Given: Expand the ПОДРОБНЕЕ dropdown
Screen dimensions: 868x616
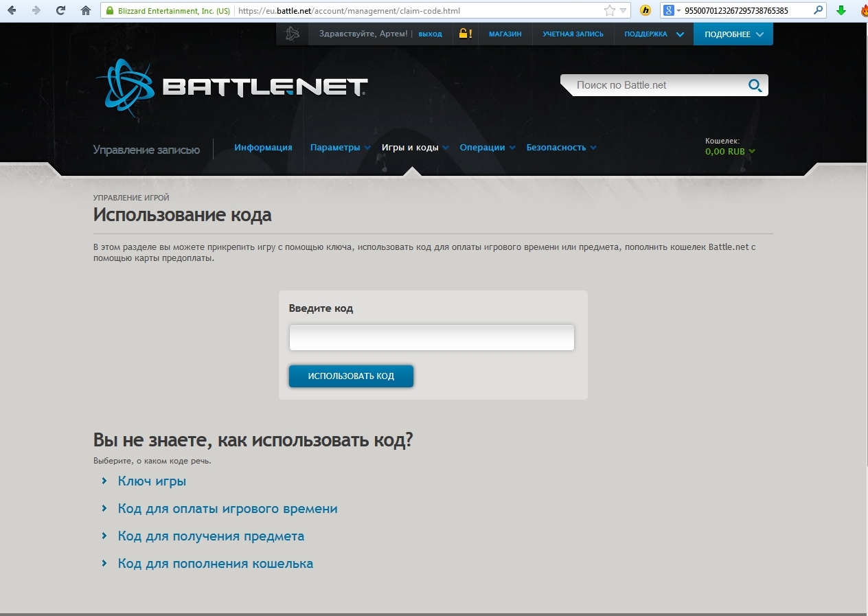Looking at the screenshot, I should (x=733, y=34).
